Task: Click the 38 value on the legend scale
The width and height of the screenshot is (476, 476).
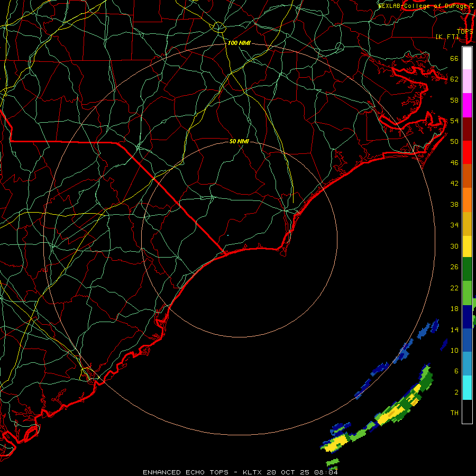Action: coord(454,204)
